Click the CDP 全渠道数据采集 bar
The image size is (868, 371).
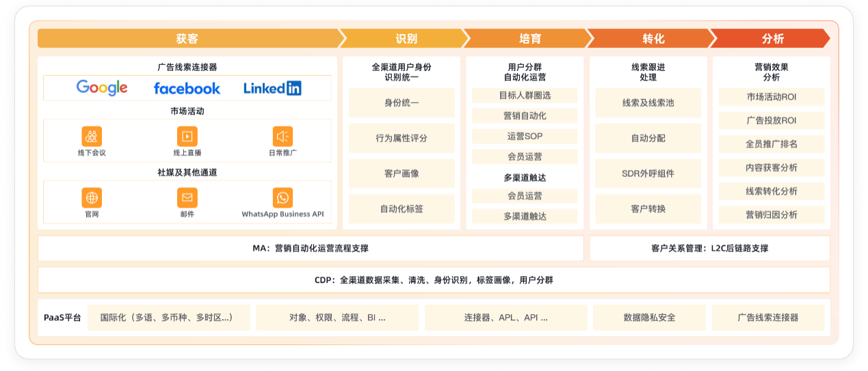[x=434, y=280]
